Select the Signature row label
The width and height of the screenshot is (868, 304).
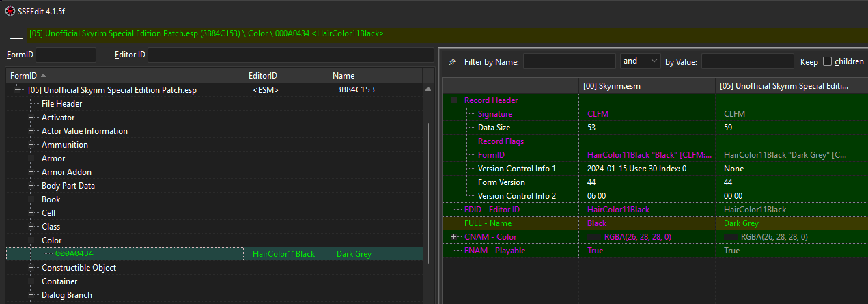click(495, 114)
